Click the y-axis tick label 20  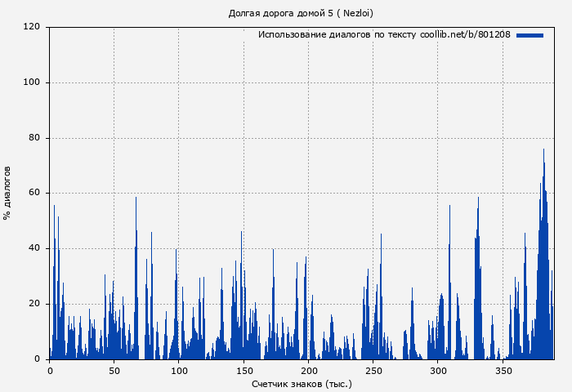[x=34, y=304]
